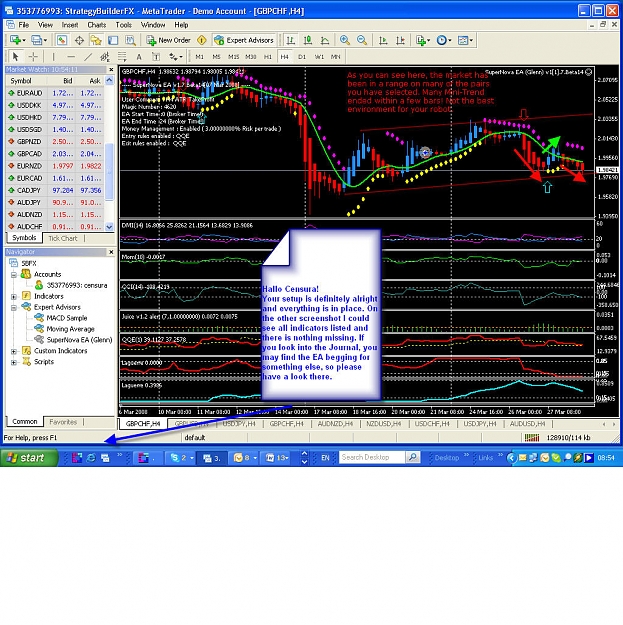Screen dimensions: 623x625
Task: Toggle the Market Watch window icon
Action: pyautogui.click(x=62, y=40)
